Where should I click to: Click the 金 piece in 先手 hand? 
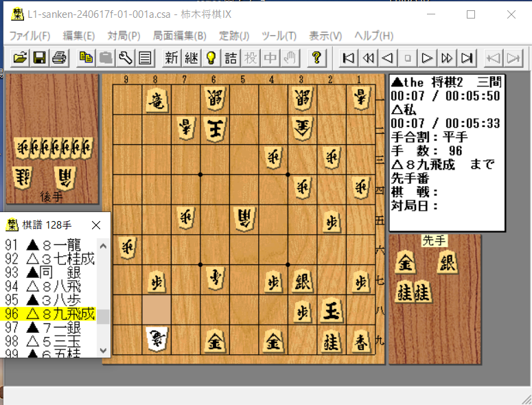click(x=406, y=262)
